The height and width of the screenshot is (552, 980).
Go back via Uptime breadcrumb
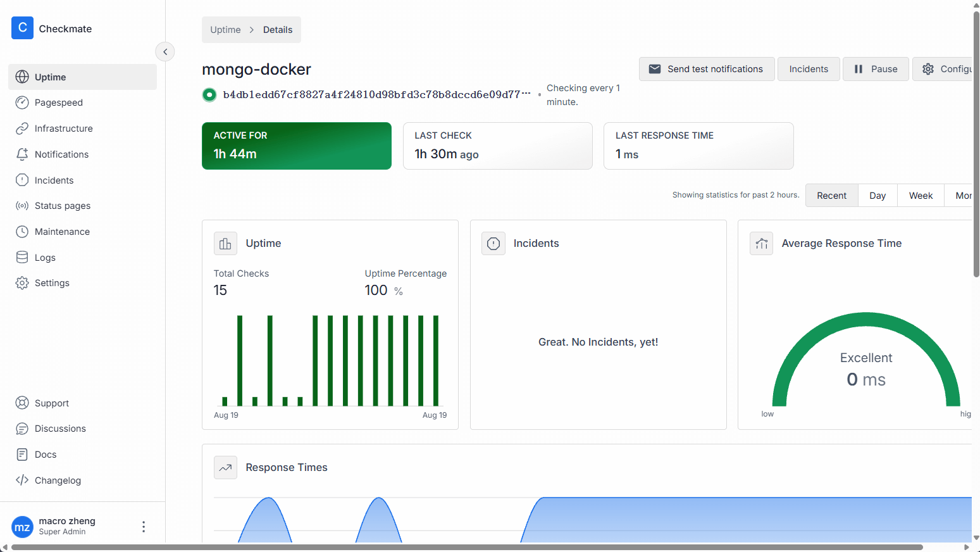[x=225, y=30]
